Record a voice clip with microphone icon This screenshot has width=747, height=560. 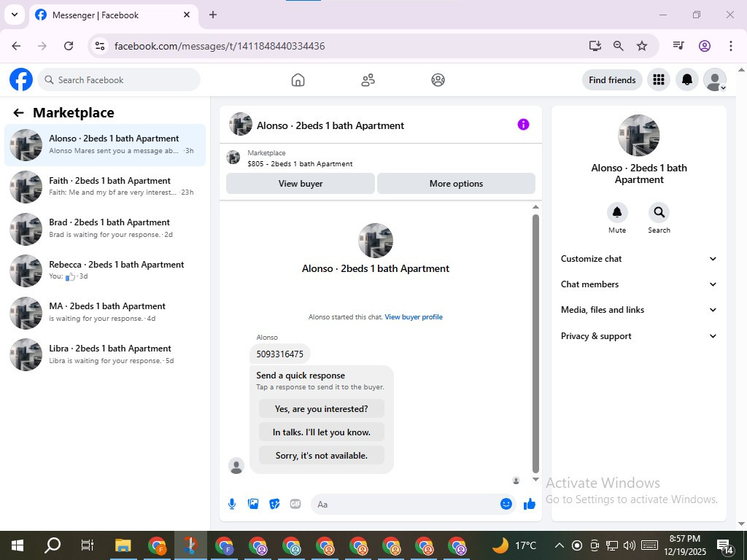[x=232, y=504]
